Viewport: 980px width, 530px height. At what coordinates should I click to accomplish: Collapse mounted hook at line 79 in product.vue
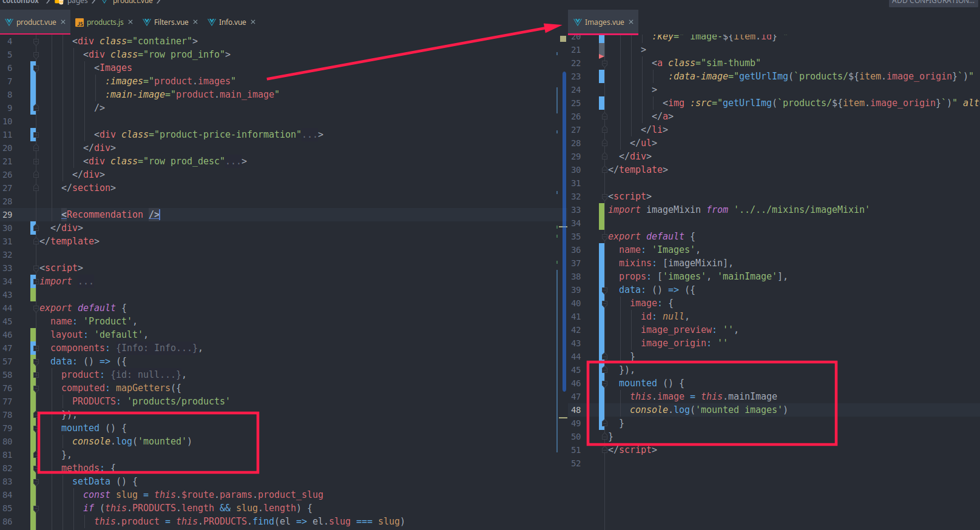[x=36, y=428]
